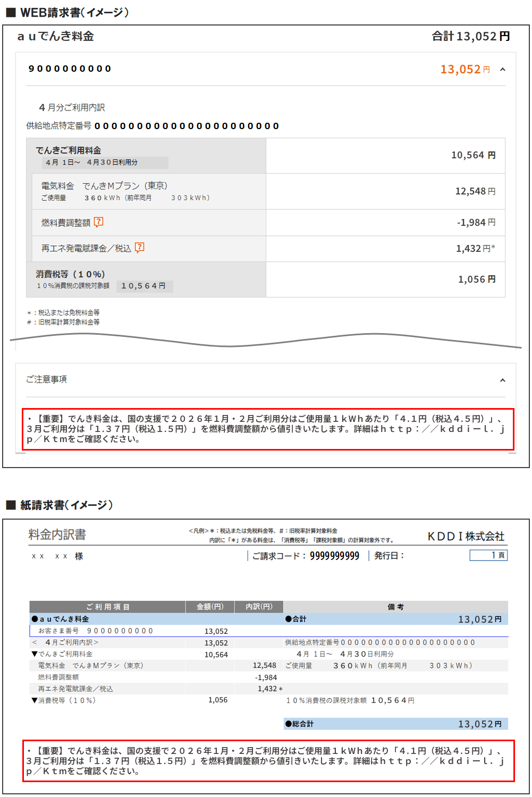Select the ご請求コード 9999999999 value
This screenshot has height=797, width=532.
pos(334,556)
